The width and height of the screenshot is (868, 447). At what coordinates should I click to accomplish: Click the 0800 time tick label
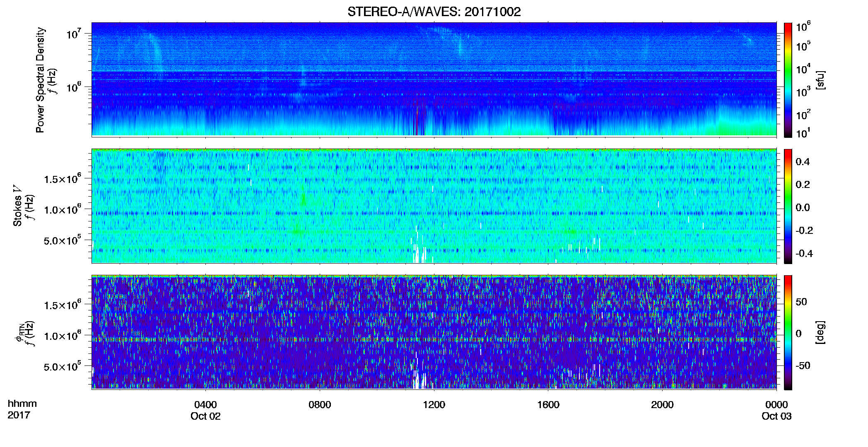[320, 405]
